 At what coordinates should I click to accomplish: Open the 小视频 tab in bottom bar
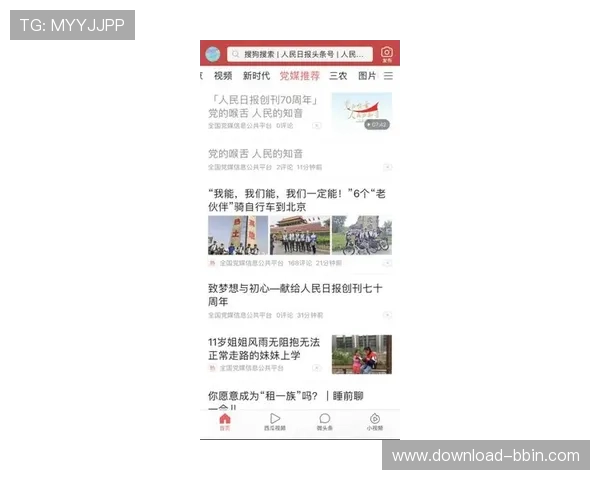point(375,422)
